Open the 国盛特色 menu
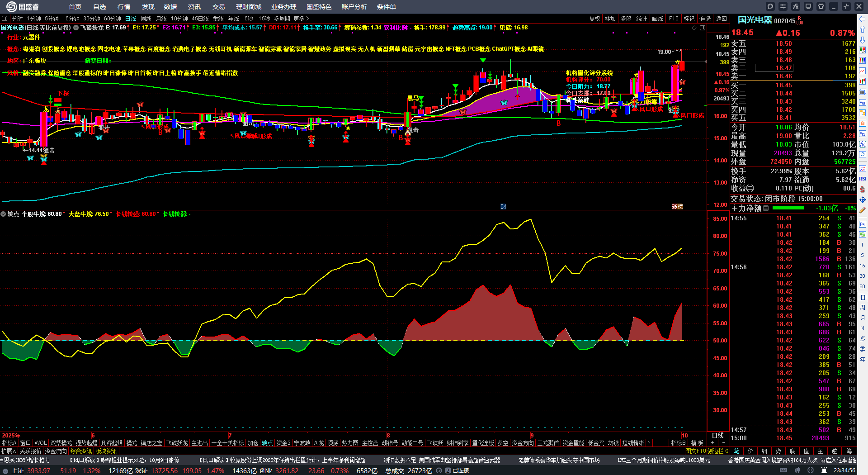Screen dimensions: 868x475 click(319, 7)
